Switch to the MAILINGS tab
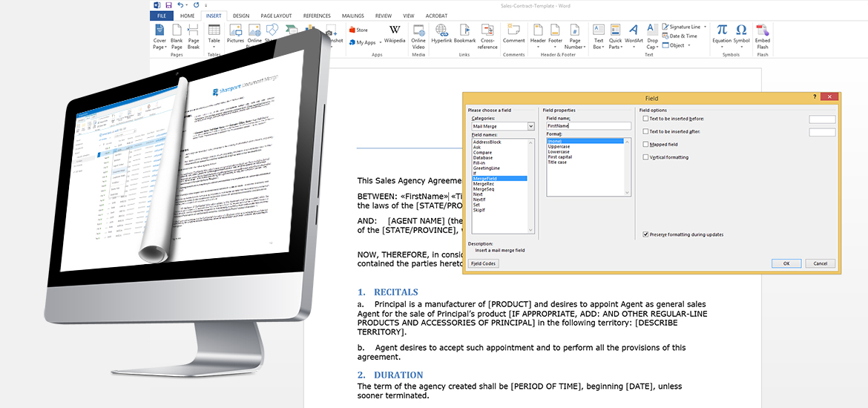The height and width of the screenshot is (408, 868). pos(352,16)
